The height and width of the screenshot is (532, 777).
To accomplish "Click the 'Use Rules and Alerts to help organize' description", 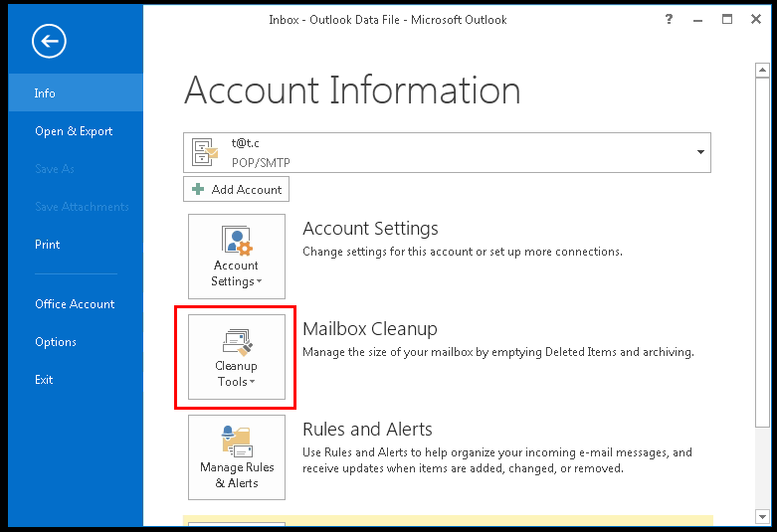I will click(x=497, y=460).
